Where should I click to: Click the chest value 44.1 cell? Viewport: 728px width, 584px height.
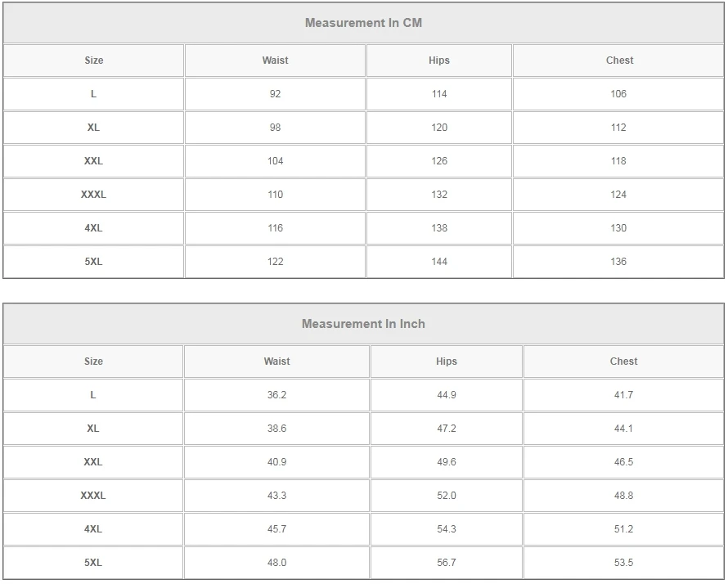coord(623,429)
